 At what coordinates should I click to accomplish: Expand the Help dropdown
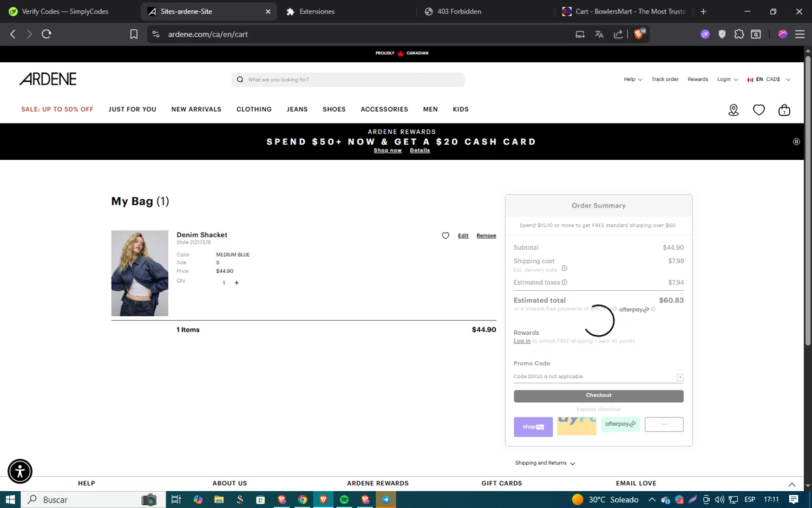(633, 80)
